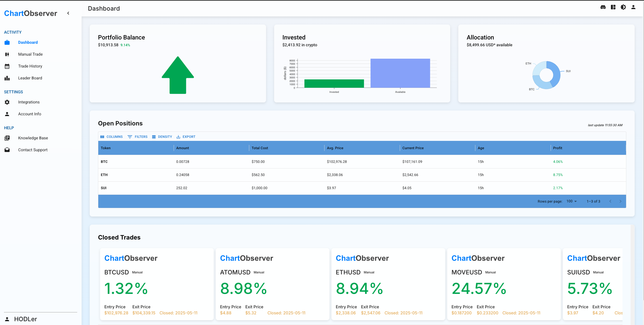Go to Trade History

[x=30, y=66]
